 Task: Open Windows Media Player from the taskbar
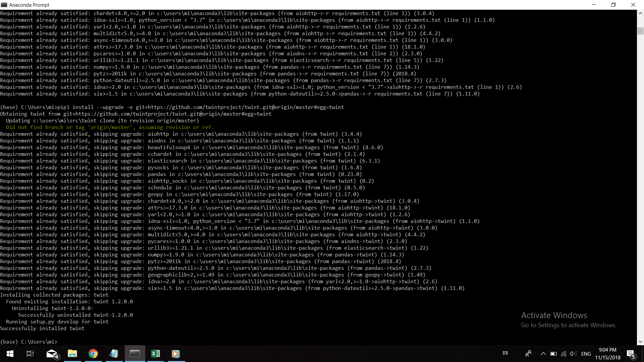[x=175, y=354]
